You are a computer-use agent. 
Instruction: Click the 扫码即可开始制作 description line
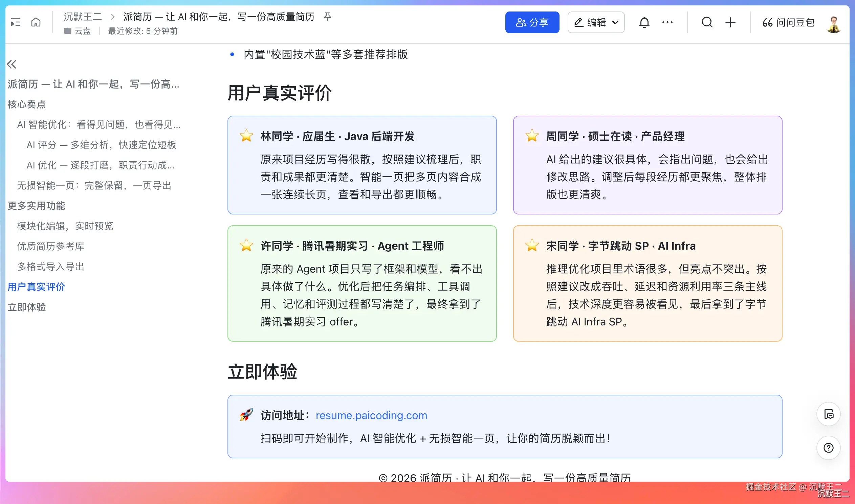click(435, 438)
